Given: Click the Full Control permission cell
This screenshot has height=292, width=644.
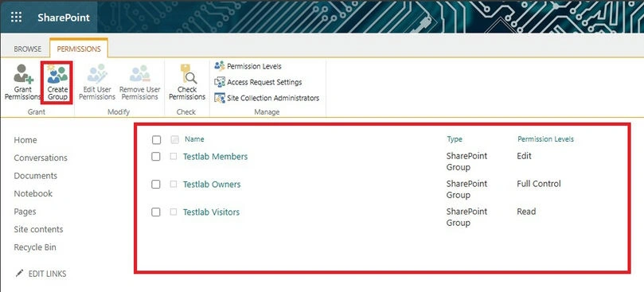Looking at the screenshot, I should [539, 184].
